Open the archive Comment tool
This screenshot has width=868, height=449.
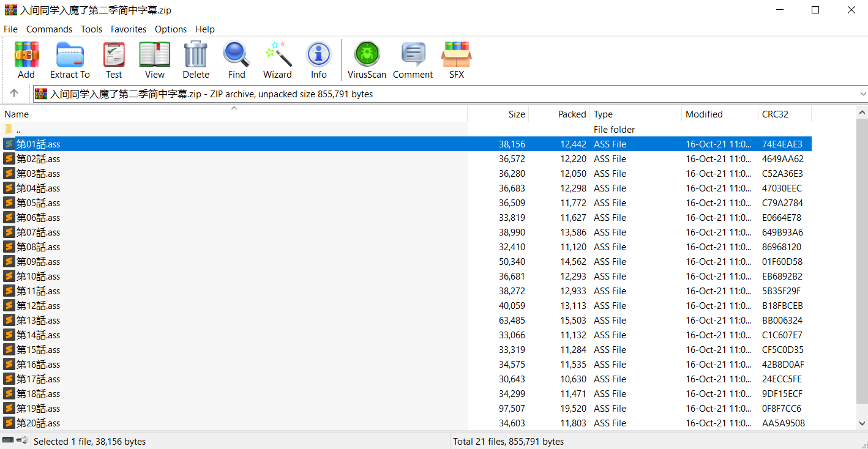pos(413,54)
